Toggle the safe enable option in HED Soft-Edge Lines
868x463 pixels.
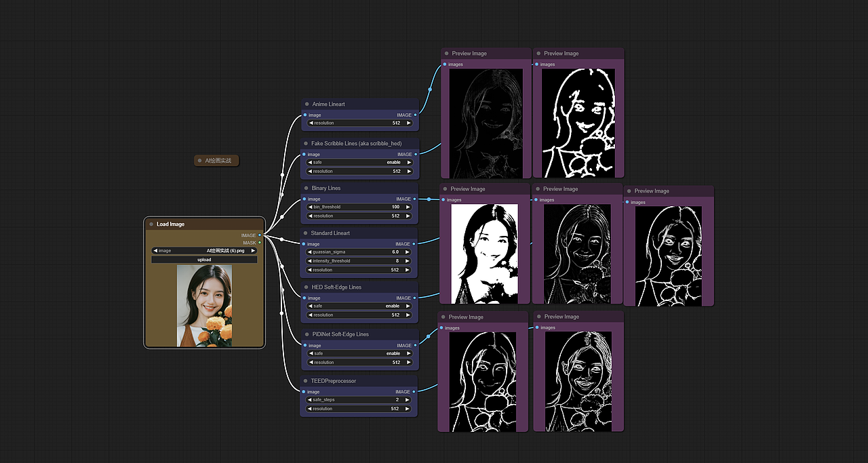click(359, 306)
